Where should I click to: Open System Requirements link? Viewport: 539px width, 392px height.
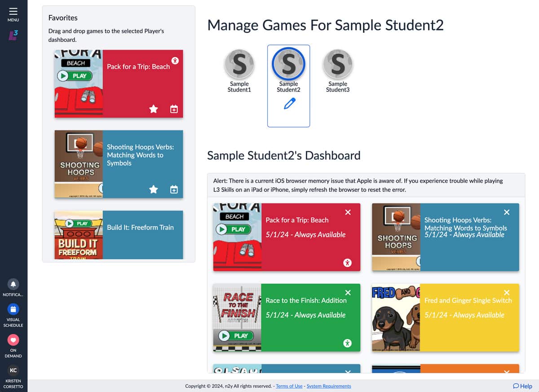[x=329, y=386]
